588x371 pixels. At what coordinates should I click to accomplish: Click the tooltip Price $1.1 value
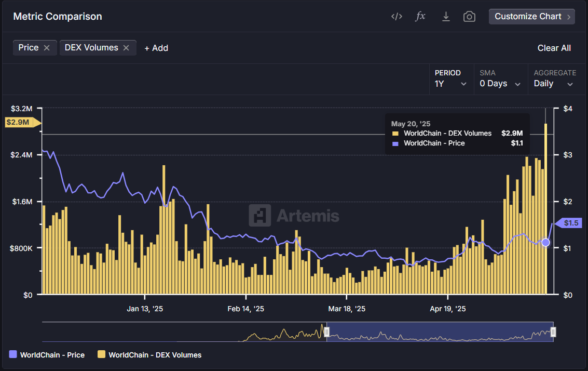(x=517, y=143)
